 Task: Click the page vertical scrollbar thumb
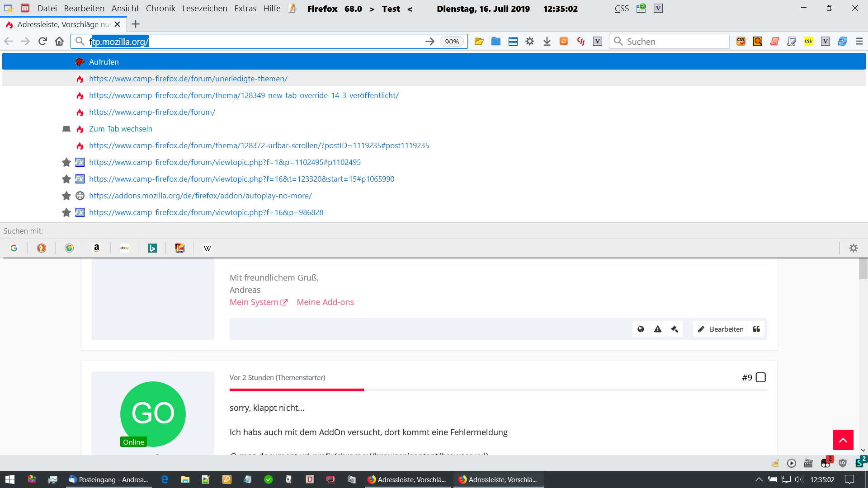tap(863, 269)
